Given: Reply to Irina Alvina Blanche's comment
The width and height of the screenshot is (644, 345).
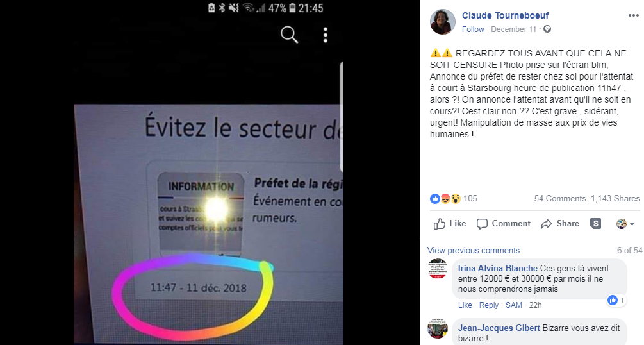Looking at the screenshot, I should 488,305.
